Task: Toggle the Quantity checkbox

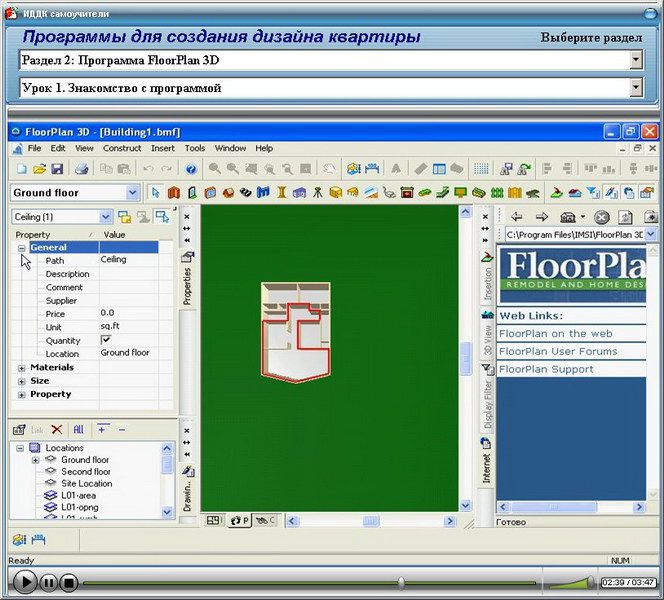Action: [x=106, y=340]
